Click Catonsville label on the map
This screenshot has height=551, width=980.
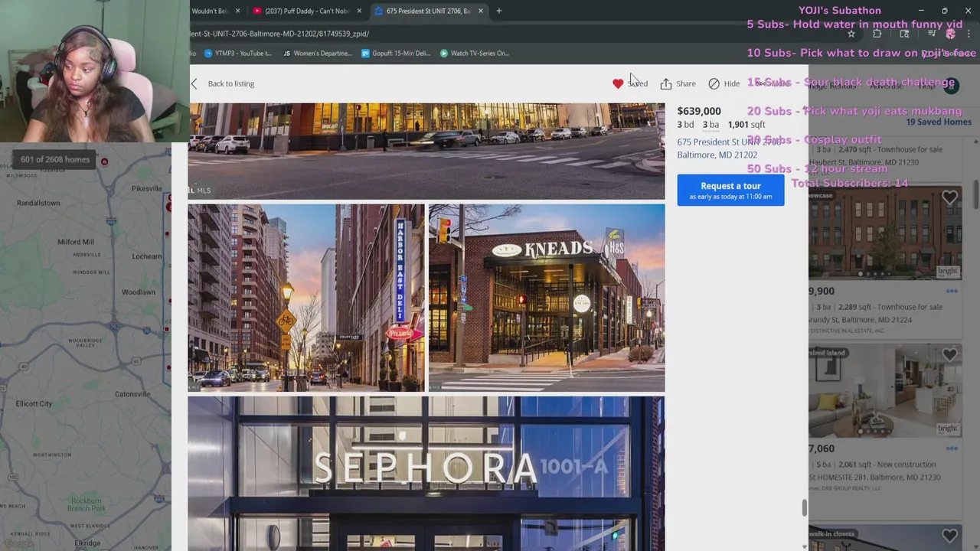click(132, 394)
